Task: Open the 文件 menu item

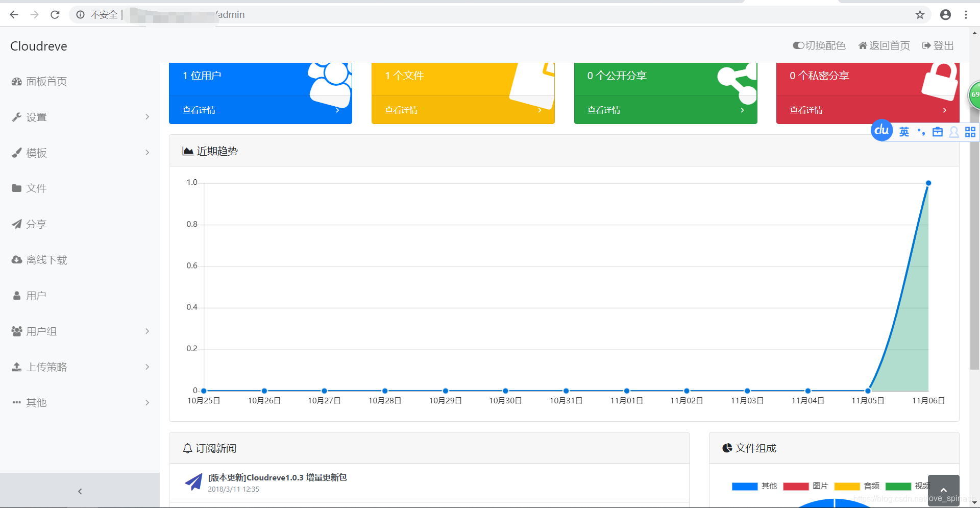Action: click(x=80, y=188)
